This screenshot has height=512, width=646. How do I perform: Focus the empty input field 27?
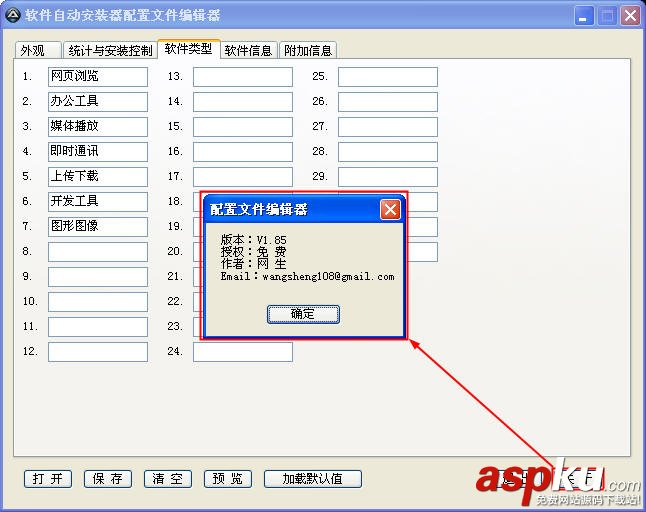(x=388, y=127)
